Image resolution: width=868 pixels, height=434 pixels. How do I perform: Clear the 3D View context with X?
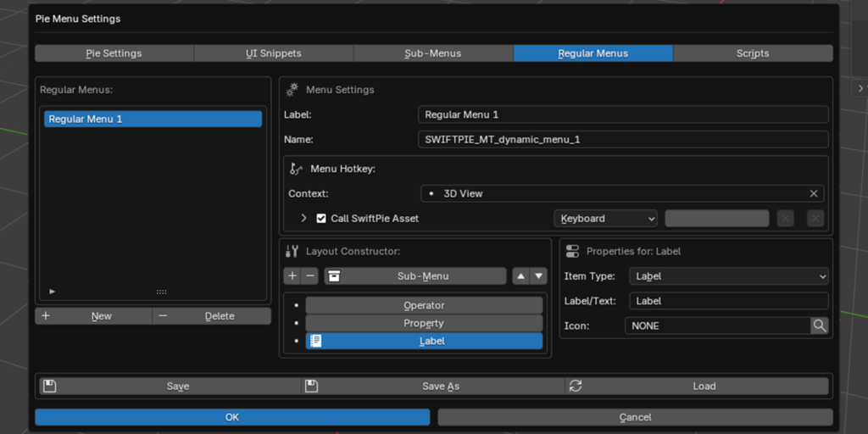coord(814,194)
